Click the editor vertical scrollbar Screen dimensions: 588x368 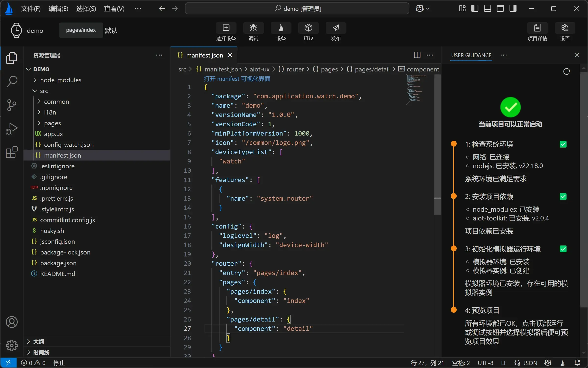click(x=437, y=145)
